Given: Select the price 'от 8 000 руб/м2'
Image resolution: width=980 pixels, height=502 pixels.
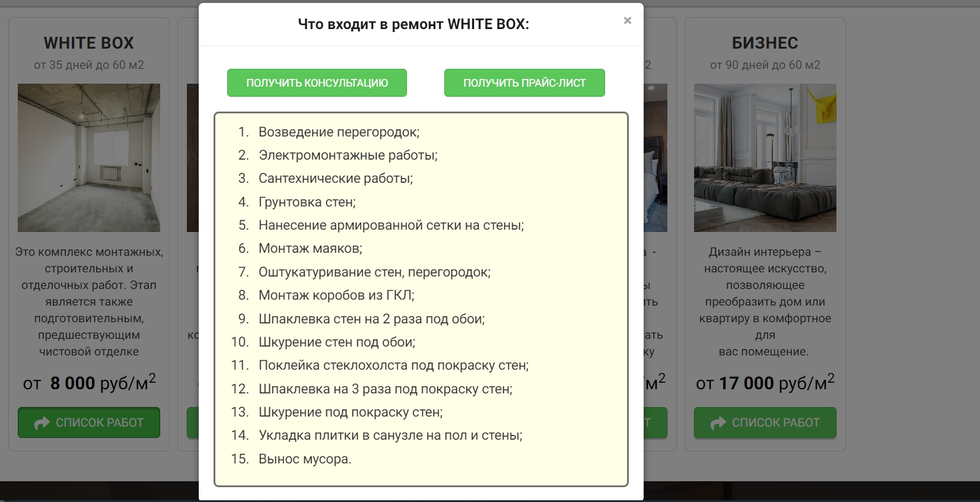Looking at the screenshot, I should coord(89,383).
